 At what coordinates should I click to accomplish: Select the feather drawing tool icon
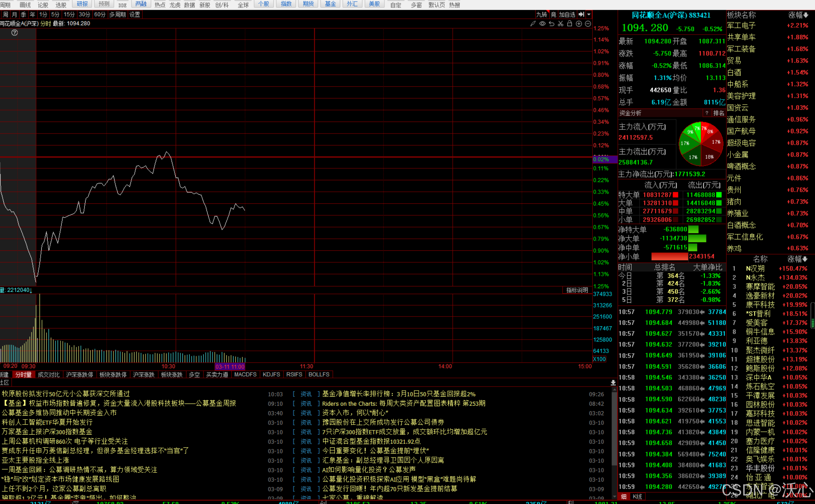click(533, 24)
